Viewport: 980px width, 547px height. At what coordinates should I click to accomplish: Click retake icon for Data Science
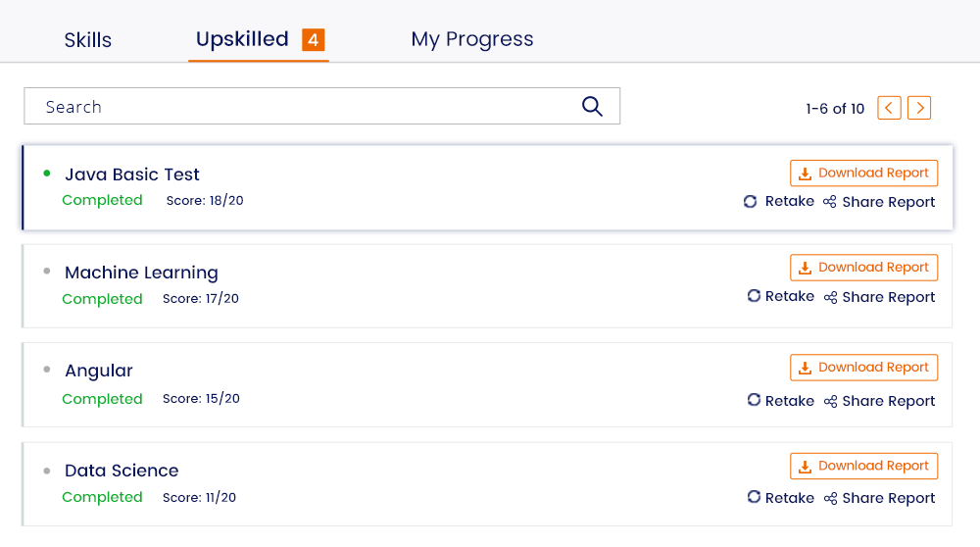point(754,497)
